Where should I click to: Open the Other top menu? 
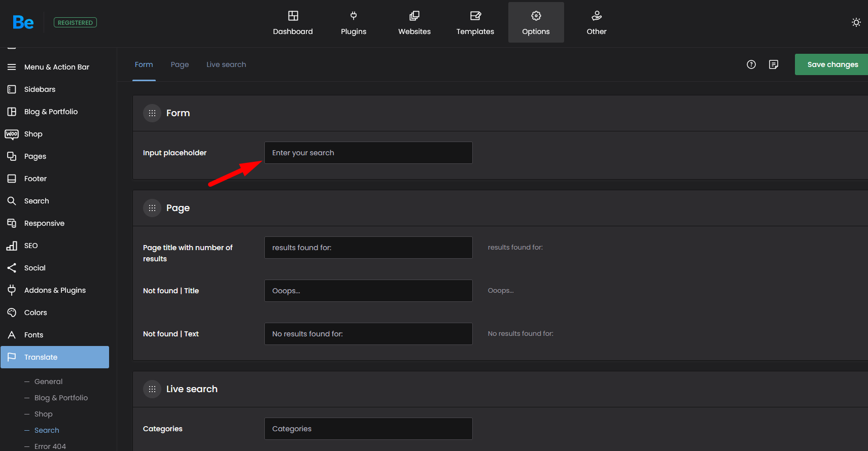597,23
